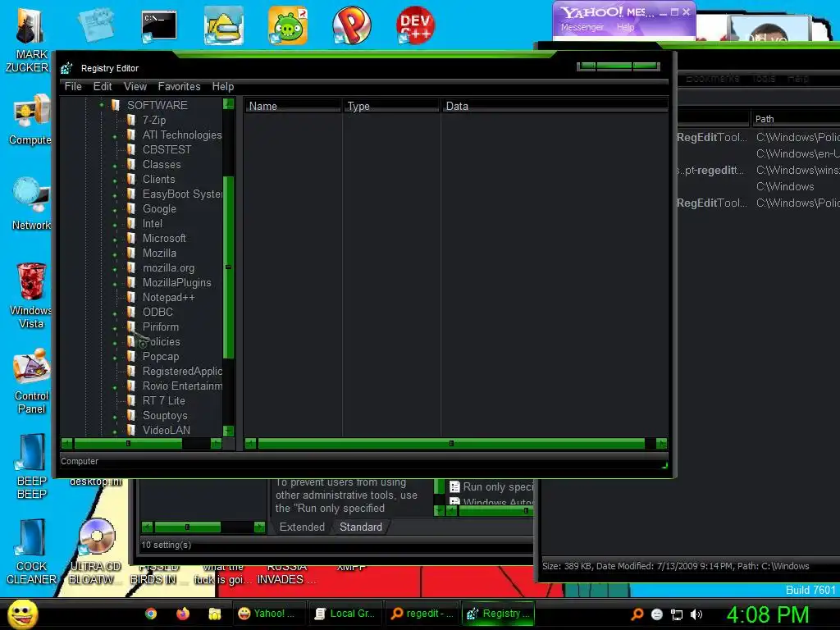
Task: Open Messenger menu in Yahoo Messenger window
Action: coord(582,27)
